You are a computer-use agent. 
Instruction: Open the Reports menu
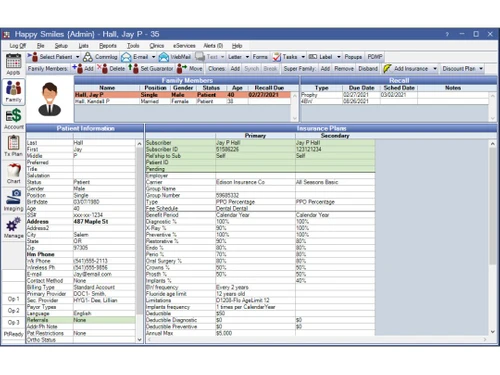point(108,46)
